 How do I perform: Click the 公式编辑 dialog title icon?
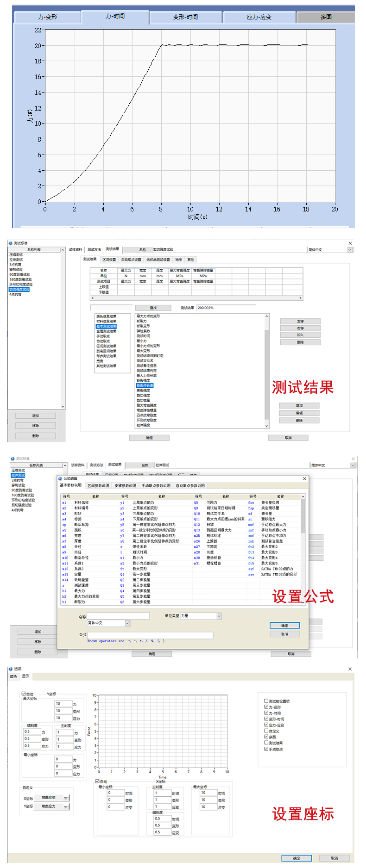(x=61, y=478)
